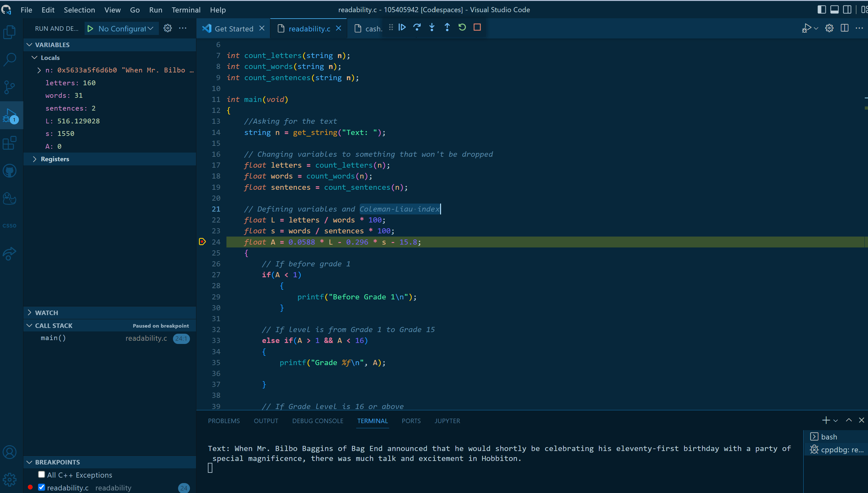The height and width of the screenshot is (493, 868).
Task: Switch to the DEBUG CONSOLE tab
Action: pyautogui.click(x=317, y=421)
